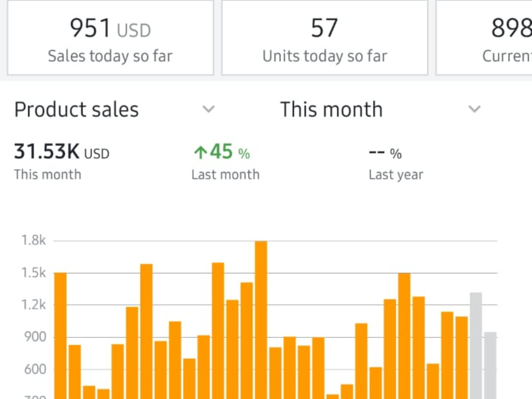The height and width of the screenshot is (399, 532).
Task: Click the Last month comparison label
Action: tap(225, 174)
